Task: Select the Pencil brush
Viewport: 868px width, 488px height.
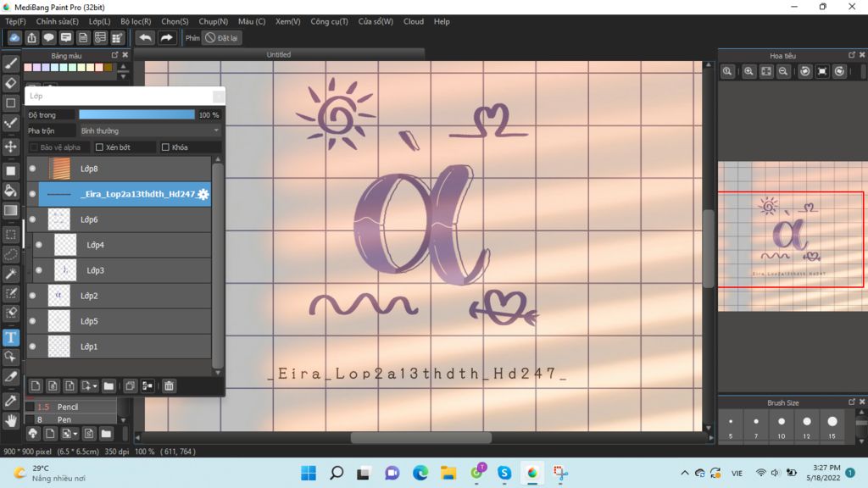Action: [71, 407]
